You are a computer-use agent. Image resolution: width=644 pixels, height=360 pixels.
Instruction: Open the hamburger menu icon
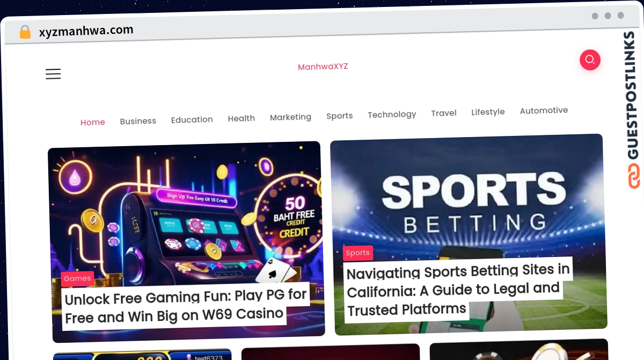pyautogui.click(x=53, y=74)
